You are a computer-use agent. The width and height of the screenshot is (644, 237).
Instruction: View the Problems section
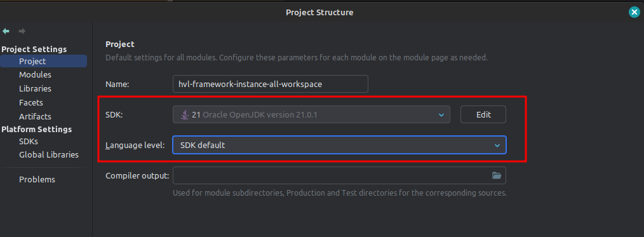(x=37, y=179)
